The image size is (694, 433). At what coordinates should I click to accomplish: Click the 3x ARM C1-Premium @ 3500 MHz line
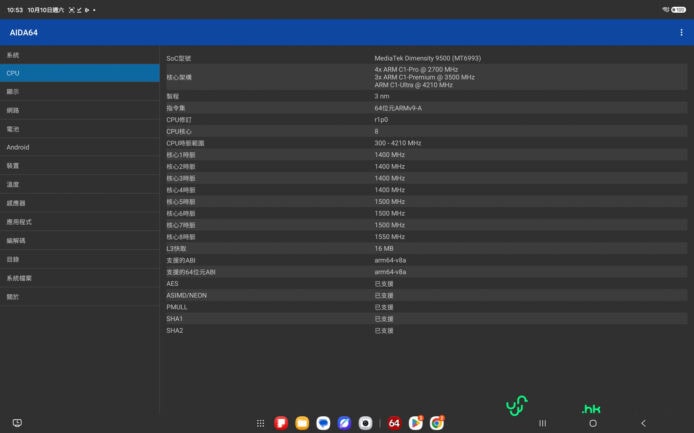(x=424, y=77)
